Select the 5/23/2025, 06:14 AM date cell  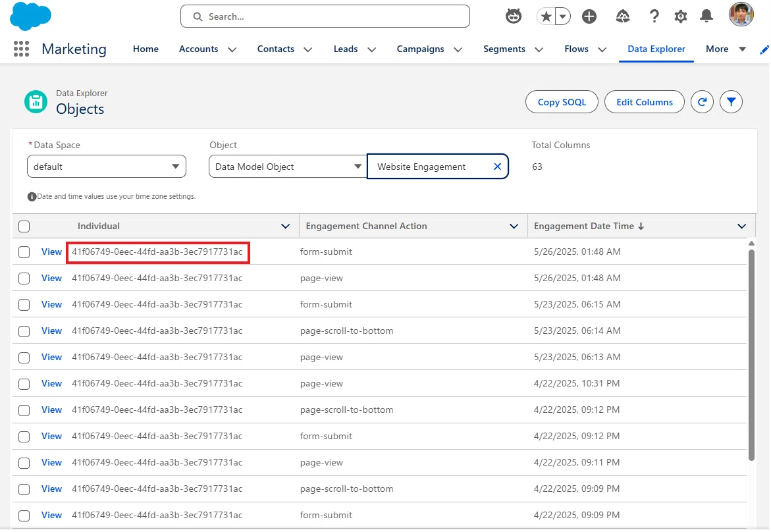click(577, 331)
